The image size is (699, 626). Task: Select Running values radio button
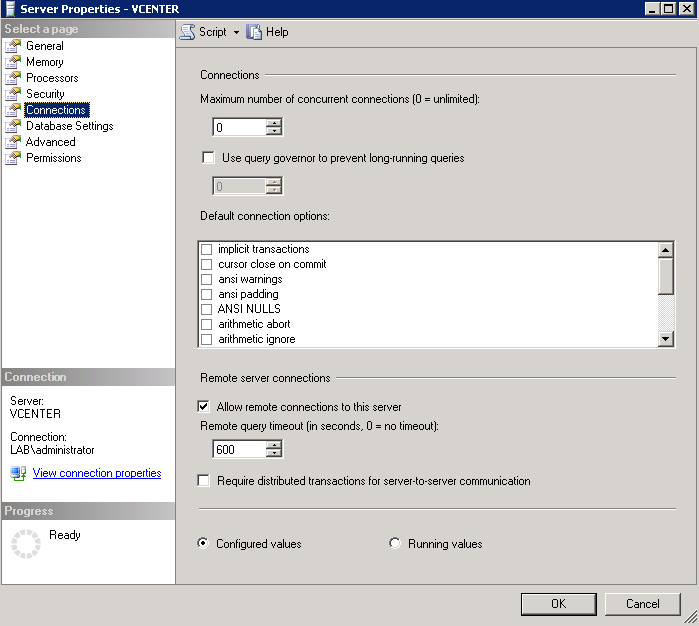[x=395, y=544]
